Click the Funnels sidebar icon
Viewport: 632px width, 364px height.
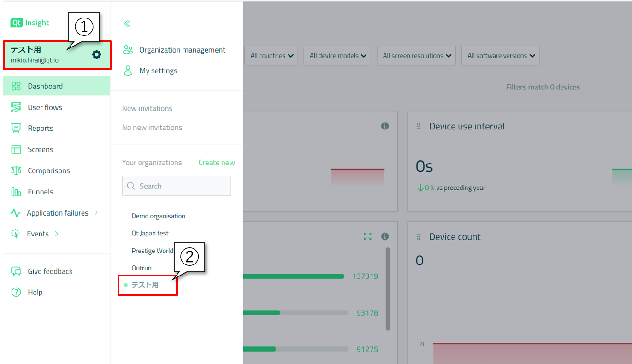(x=16, y=192)
